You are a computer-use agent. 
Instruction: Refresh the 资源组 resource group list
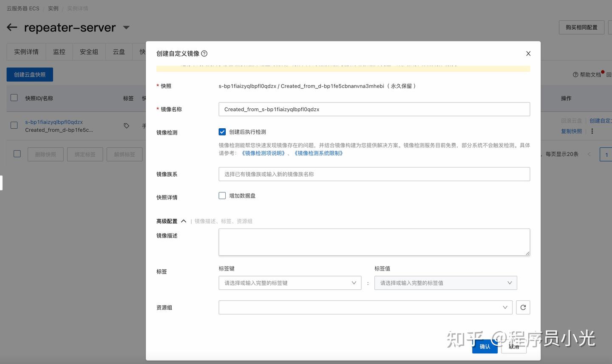(523, 307)
